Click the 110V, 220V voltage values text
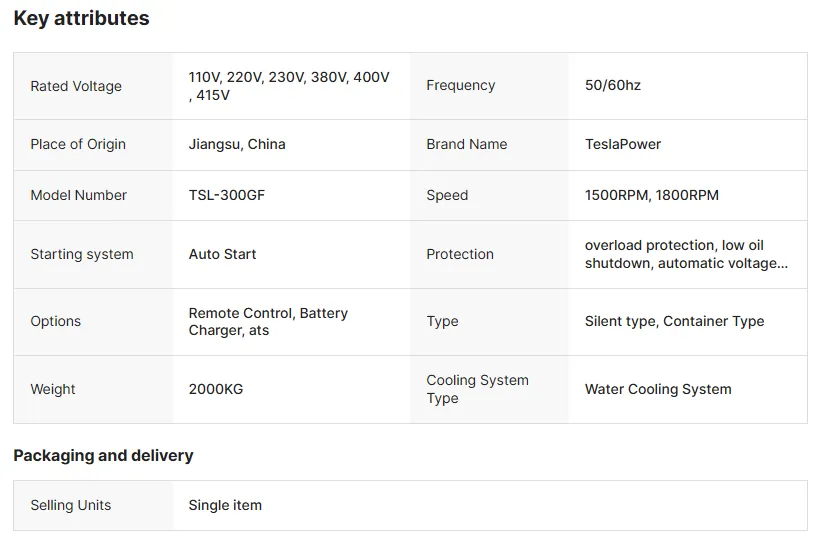The height and width of the screenshot is (536, 822). click(289, 86)
